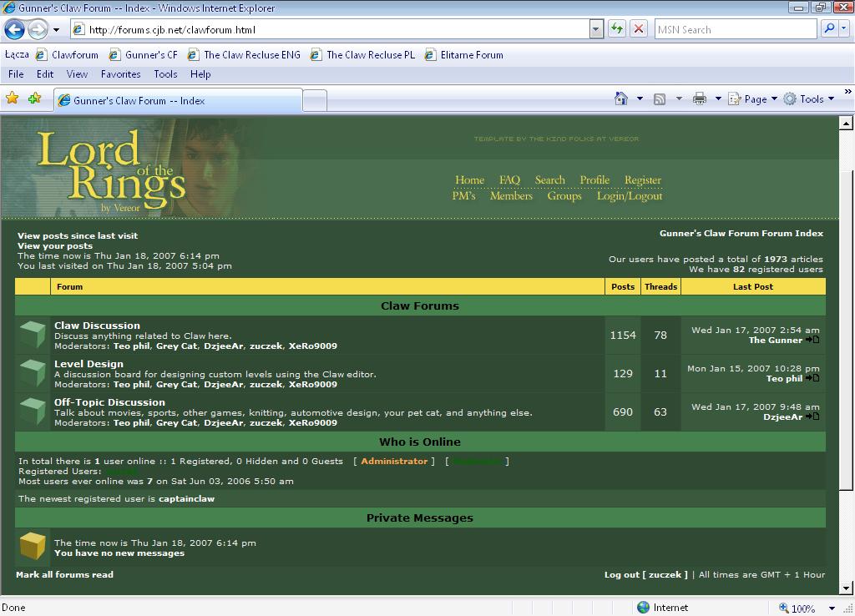This screenshot has width=855, height=616.
Task: Expand the Feeds dropdown arrow
Action: (679, 98)
